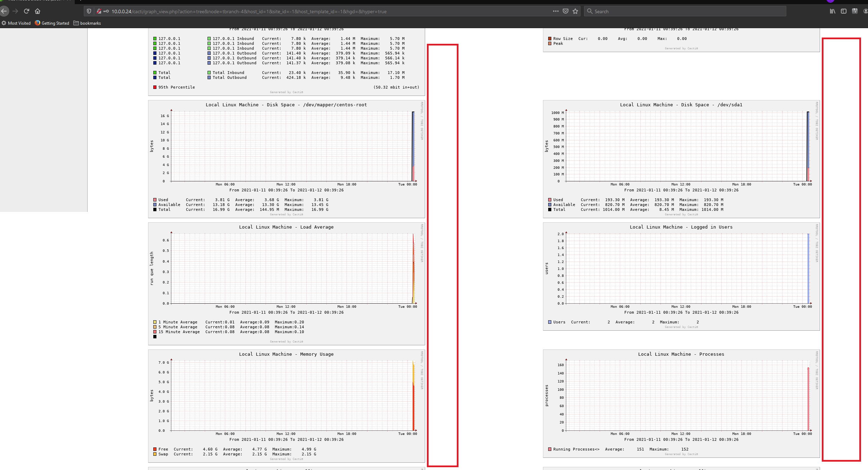Screen dimensions: 868x470
Task: Click the red Used legend swatch on Disk Space graph
Action: coord(155,200)
